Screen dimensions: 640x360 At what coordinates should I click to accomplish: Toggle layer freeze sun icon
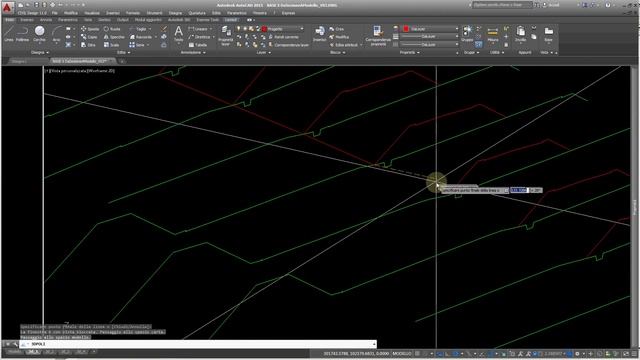(245, 29)
